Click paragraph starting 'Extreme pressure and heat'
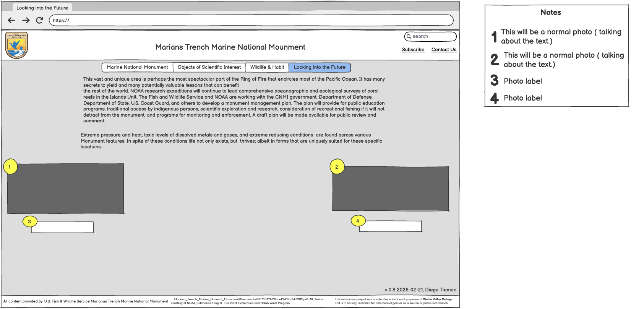Image resolution: width=644 pixels, height=309 pixels. (x=231, y=141)
